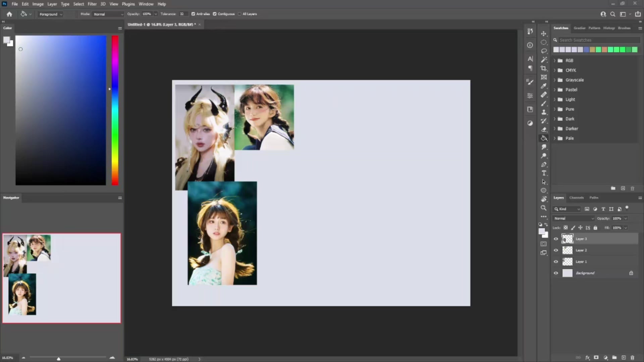This screenshot has height=362, width=644.
Task: Create a new layer
Action: click(x=624, y=358)
